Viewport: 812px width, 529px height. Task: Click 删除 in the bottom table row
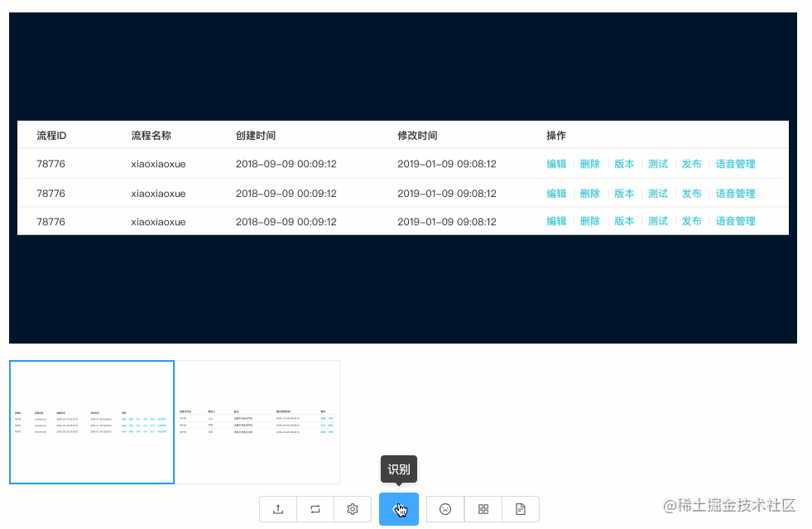[x=590, y=221]
